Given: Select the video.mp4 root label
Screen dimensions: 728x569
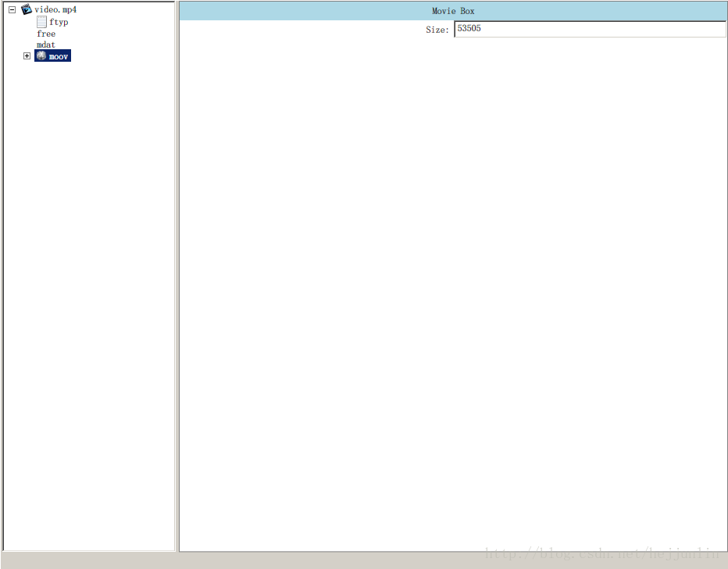Looking at the screenshot, I should 55,9.
